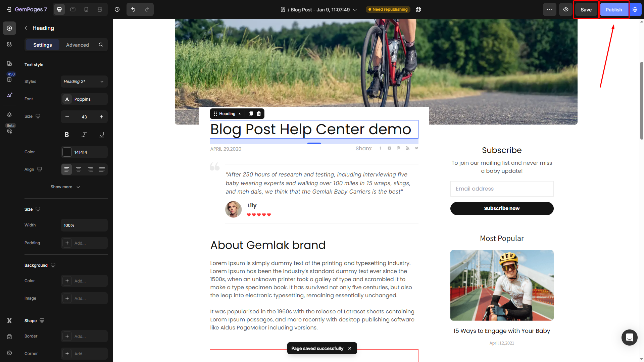Expand Show more text options
The image size is (644, 362).
pyautogui.click(x=65, y=187)
